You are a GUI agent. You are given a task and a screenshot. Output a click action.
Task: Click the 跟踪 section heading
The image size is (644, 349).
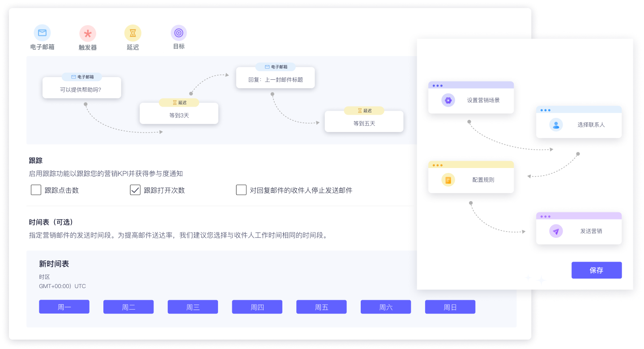tap(36, 160)
